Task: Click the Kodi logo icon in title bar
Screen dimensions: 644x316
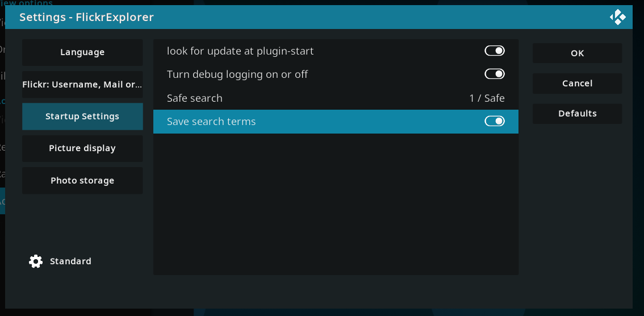Action: (x=617, y=17)
